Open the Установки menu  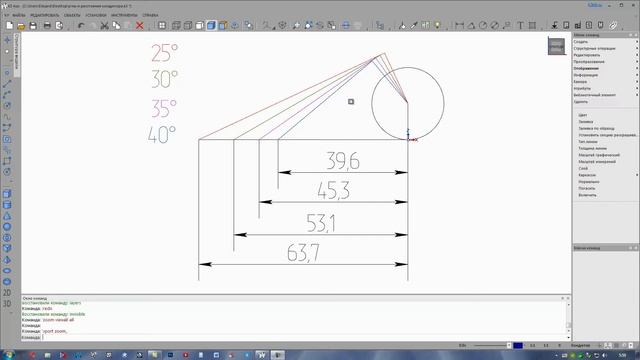click(x=96, y=15)
